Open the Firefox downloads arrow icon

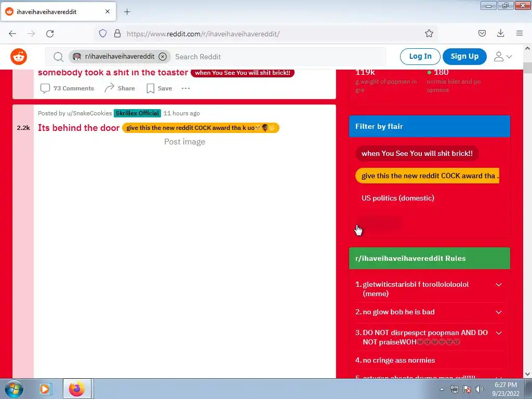(x=500, y=33)
